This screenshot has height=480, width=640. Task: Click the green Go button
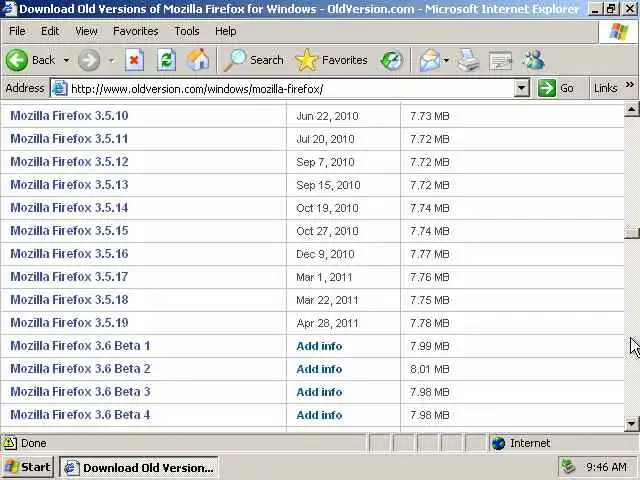[x=557, y=88]
